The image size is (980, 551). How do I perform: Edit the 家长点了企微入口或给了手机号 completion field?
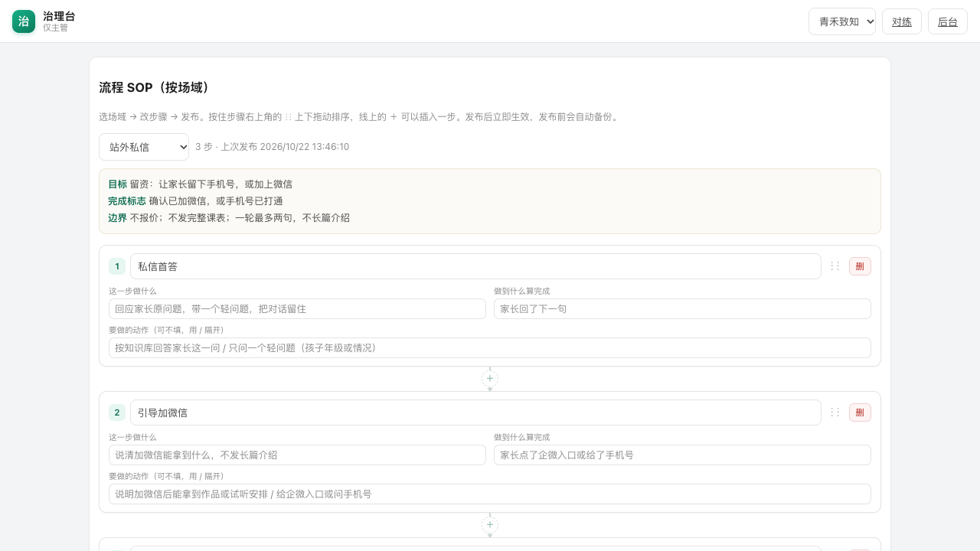click(x=682, y=455)
